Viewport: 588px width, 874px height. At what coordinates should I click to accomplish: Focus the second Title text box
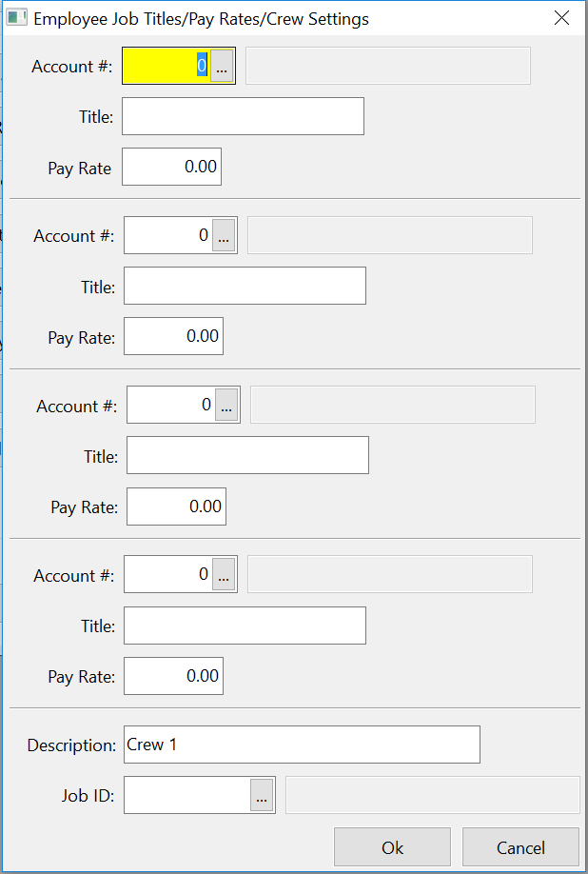pos(245,286)
